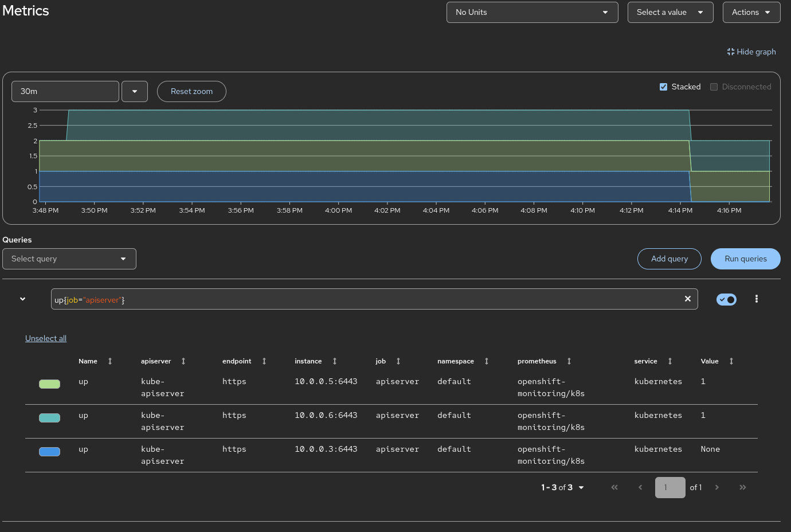Toggle the Disconnected checkbox
791x532 pixels.
point(714,87)
